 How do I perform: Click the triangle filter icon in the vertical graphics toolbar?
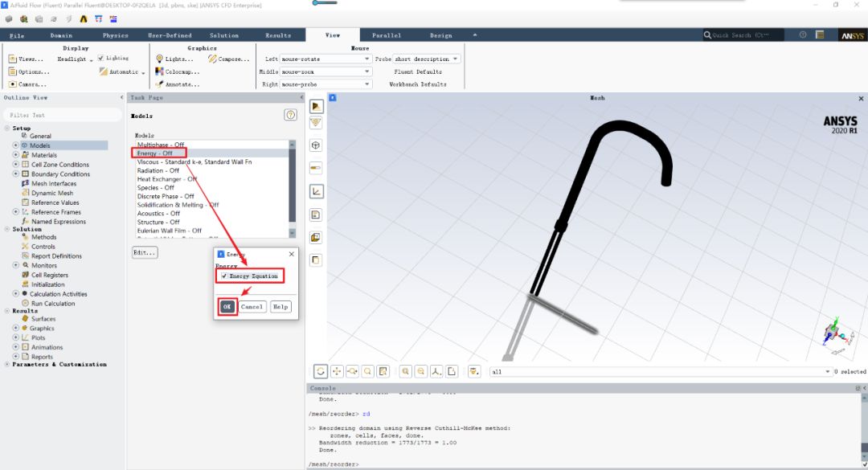click(316, 122)
